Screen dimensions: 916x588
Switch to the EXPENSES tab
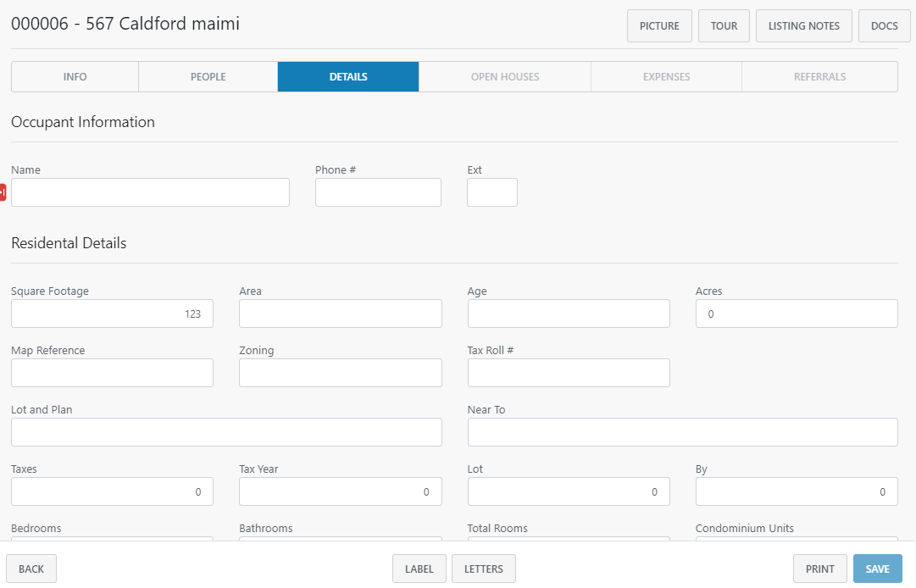pyautogui.click(x=666, y=76)
